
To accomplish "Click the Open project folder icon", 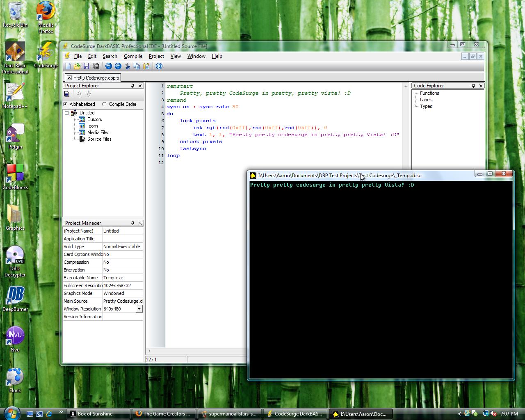I will click(77, 66).
